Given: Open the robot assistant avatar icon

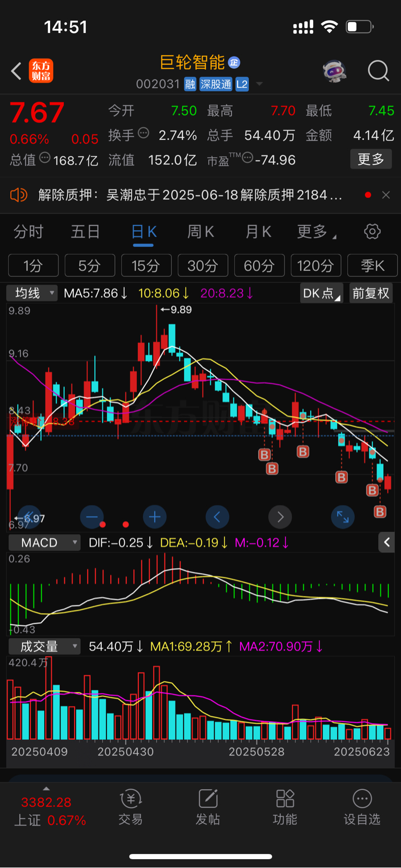Looking at the screenshot, I should 334,71.
